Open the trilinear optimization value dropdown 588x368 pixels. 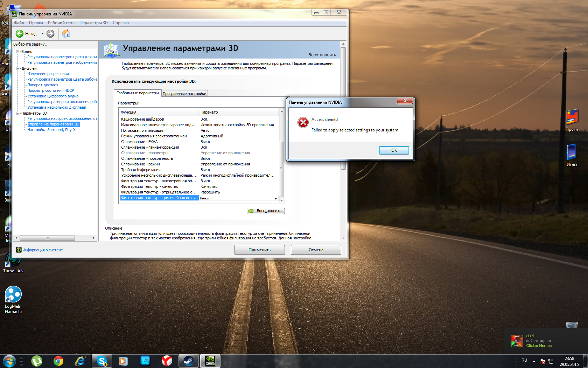coord(276,198)
